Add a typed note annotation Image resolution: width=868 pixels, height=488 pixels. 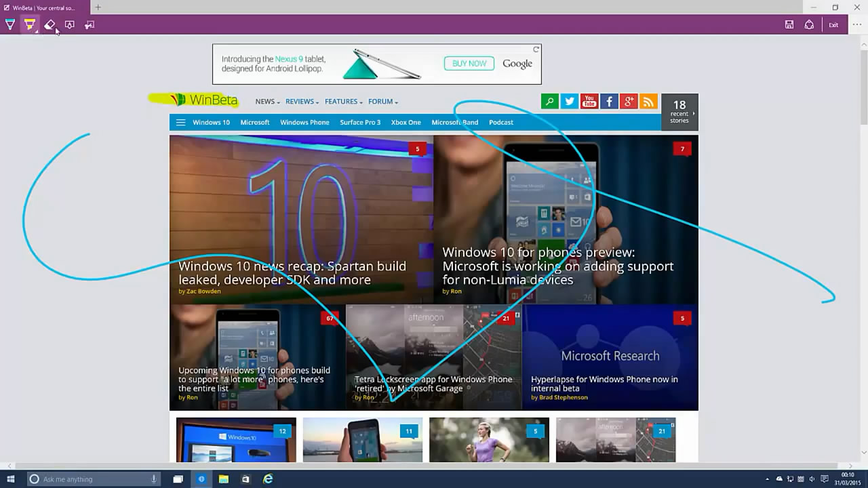coord(70,24)
